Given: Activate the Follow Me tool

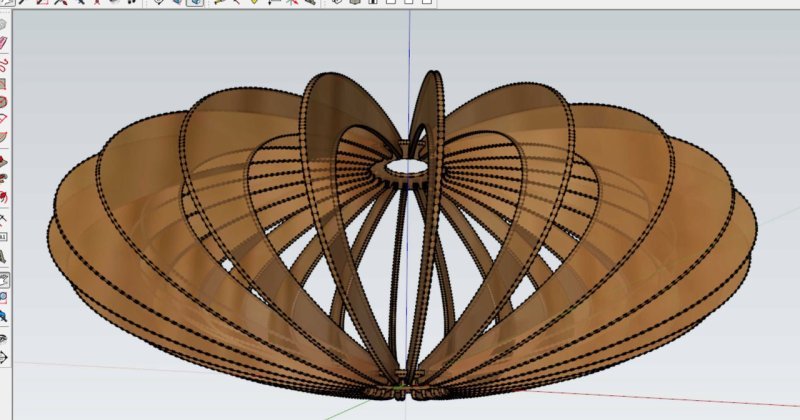Looking at the screenshot, I should (x=3, y=179).
